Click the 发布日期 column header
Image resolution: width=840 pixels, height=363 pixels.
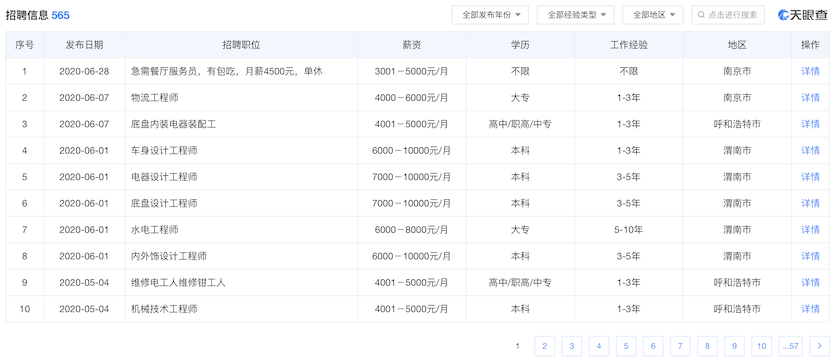click(84, 45)
